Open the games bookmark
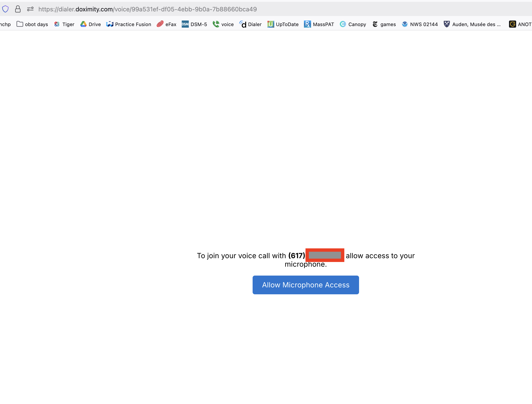This screenshot has width=532, height=404. click(x=384, y=24)
